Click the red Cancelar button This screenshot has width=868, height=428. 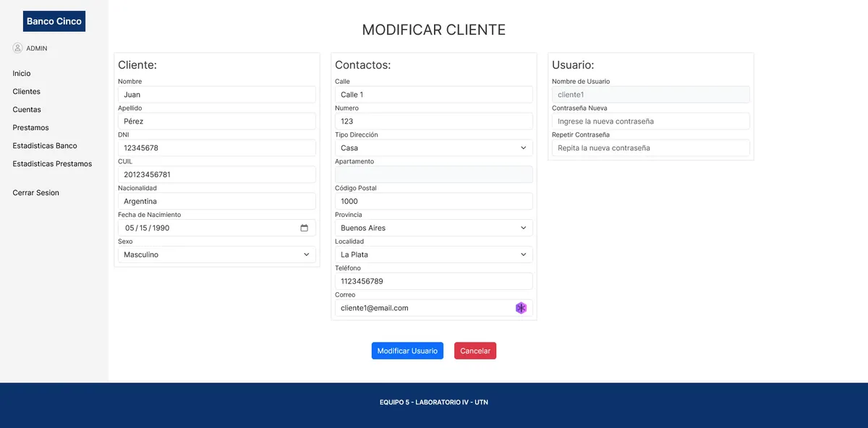click(x=475, y=351)
